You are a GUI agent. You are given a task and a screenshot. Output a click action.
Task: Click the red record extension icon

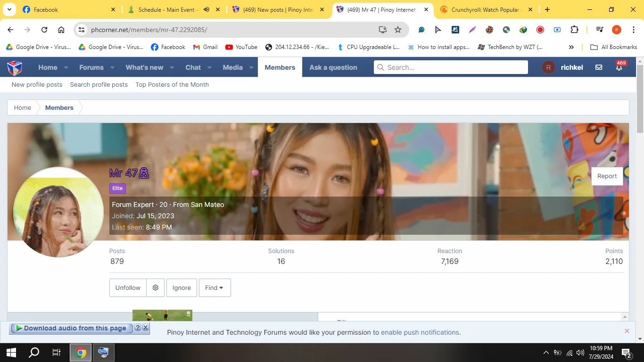540,30
